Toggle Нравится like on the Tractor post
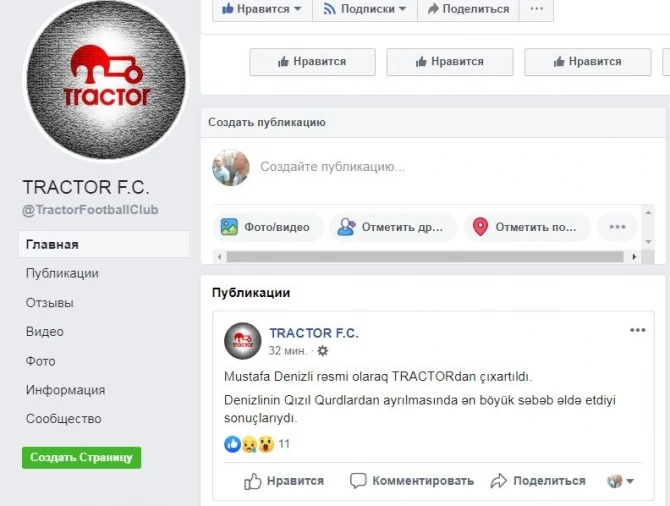 pyautogui.click(x=284, y=481)
